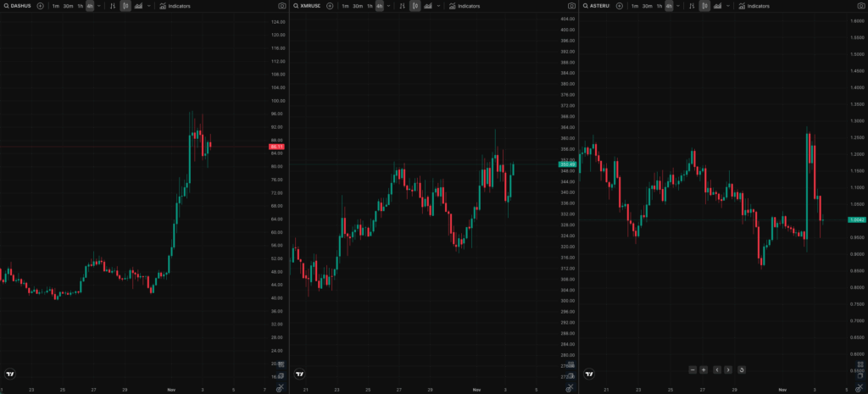Expand the timeframe dropdown on the ASTER chart

coord(678,6)
